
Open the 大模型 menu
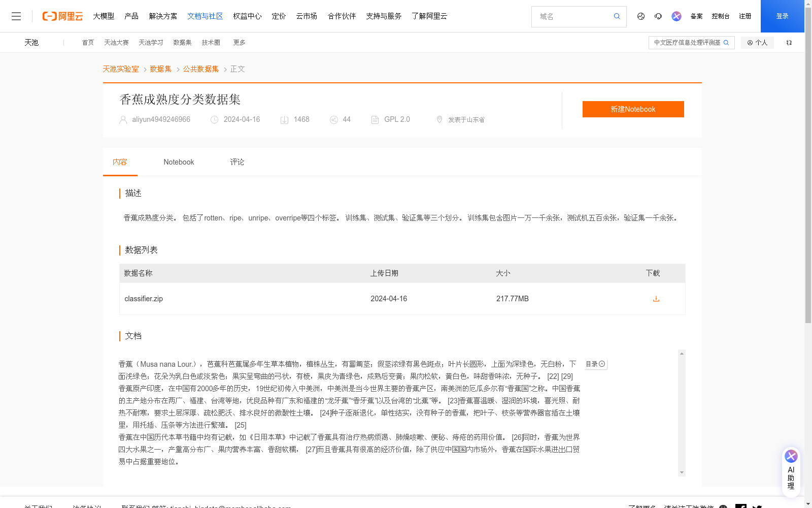tap(104, 16)
